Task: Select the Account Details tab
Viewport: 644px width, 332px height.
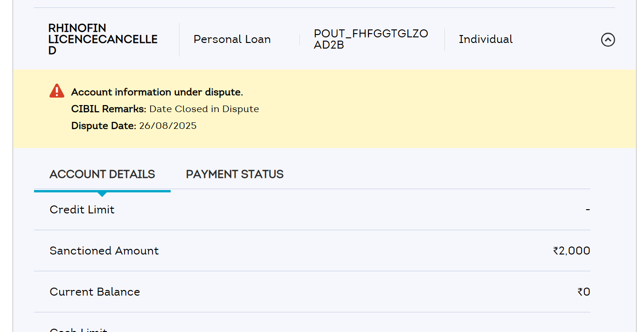Action: [x=102, y=174]
